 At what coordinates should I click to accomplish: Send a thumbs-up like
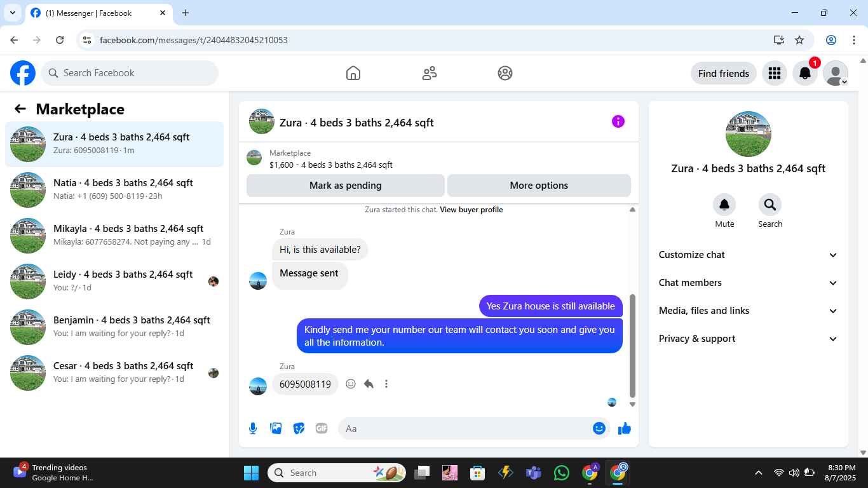[x=625, y=428]
